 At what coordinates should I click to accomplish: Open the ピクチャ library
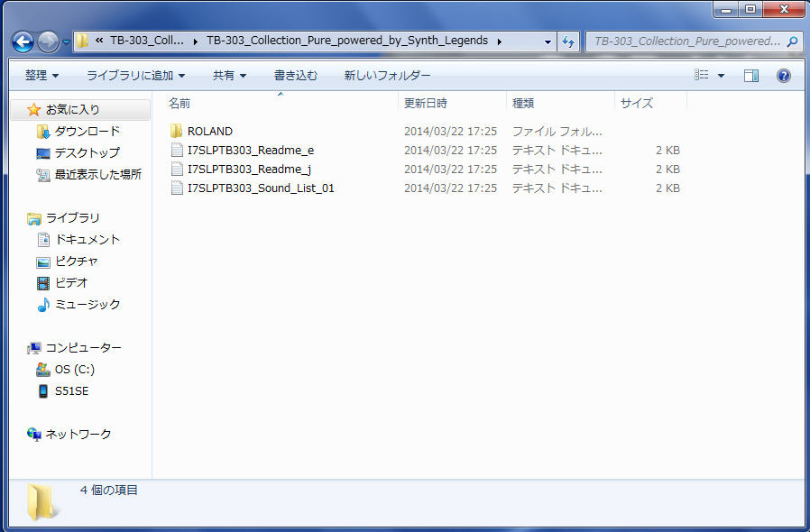77,261
